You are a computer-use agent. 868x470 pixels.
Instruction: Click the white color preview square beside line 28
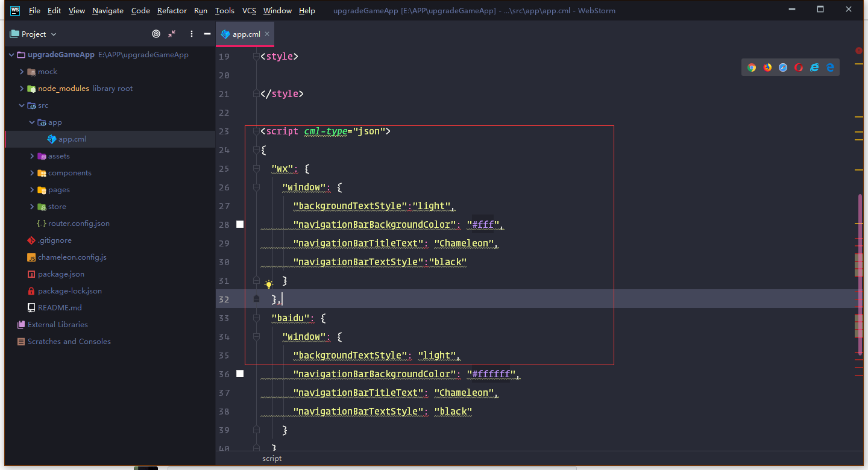coord(239,224)
